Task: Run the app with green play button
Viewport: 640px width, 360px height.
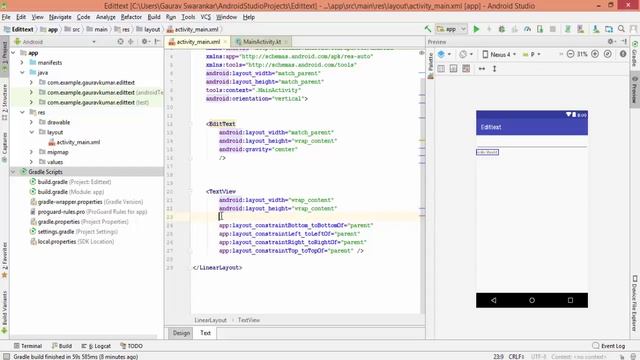Action: [x=476, y=29]
